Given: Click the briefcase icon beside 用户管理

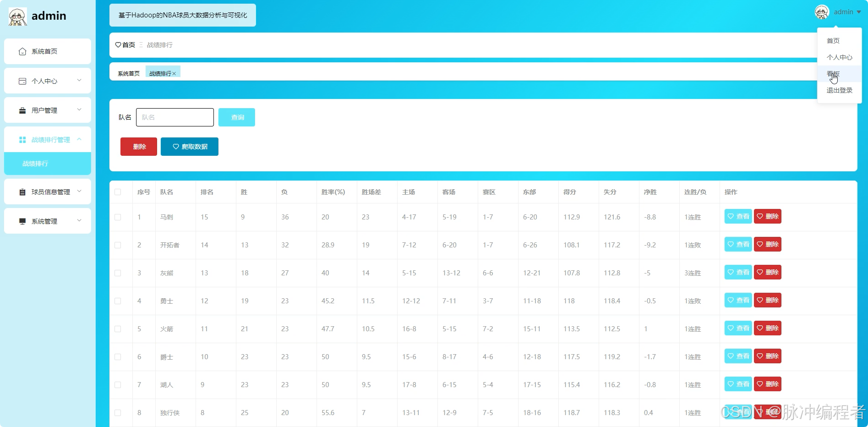Looking at the screenshot, I should coord(22,110).
